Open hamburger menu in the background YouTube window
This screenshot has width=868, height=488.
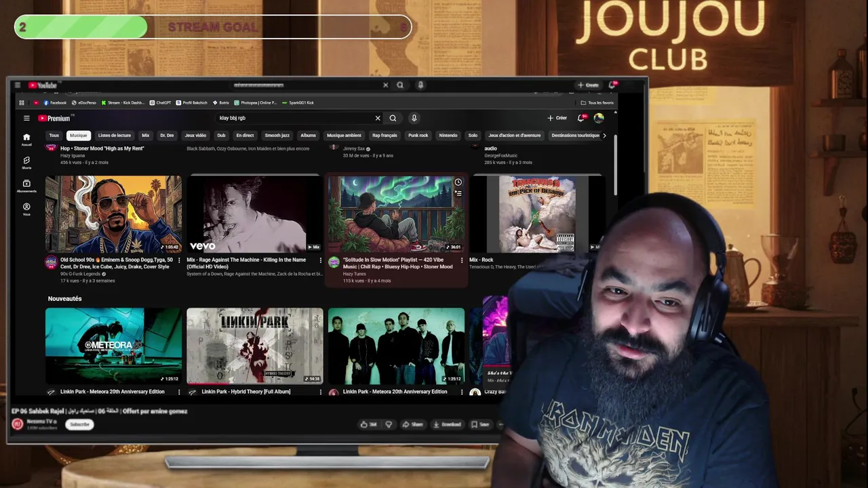click(17, 85)
